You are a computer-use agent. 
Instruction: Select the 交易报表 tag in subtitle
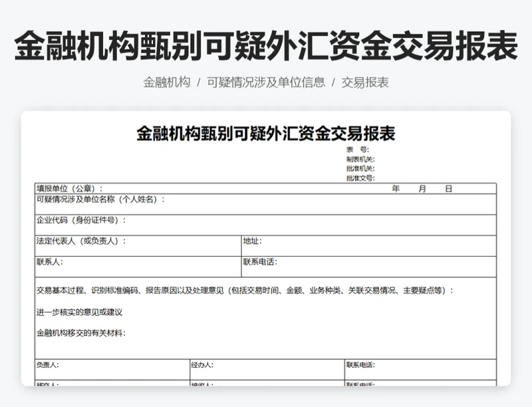click(x=365, y=82)
